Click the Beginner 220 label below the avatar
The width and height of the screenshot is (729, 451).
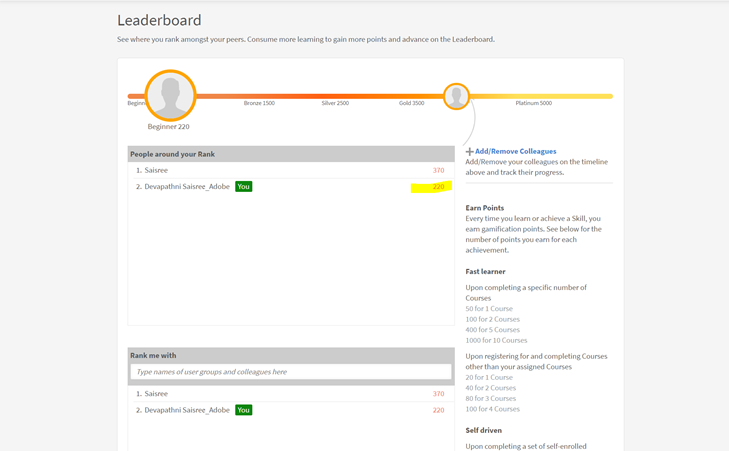coord(168,127)
